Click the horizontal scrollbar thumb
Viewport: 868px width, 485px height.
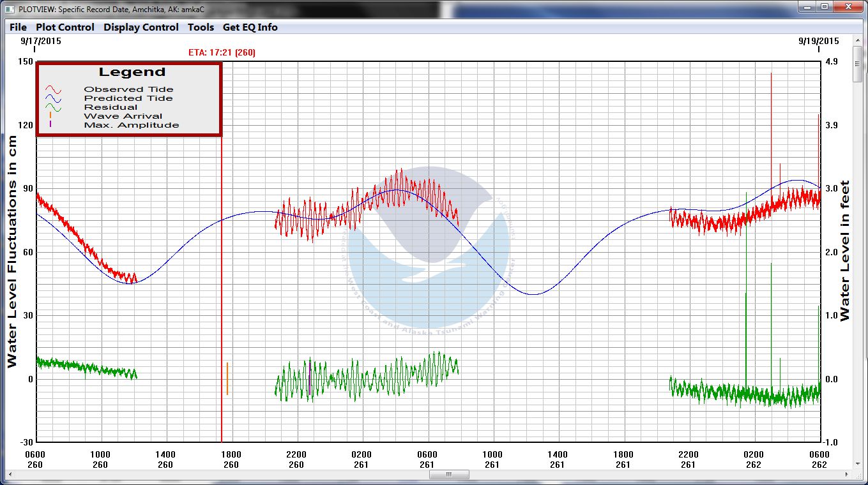pyautogui.click(x=449, y=475)
